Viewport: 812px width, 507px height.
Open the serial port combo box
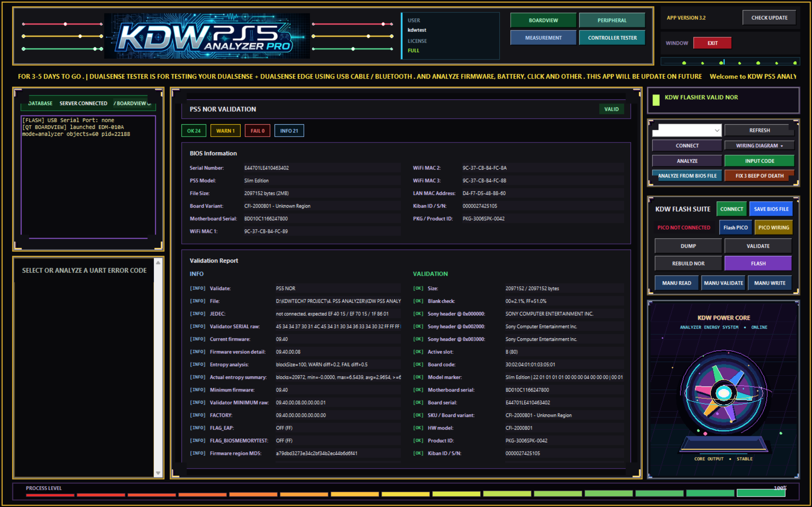686,130
